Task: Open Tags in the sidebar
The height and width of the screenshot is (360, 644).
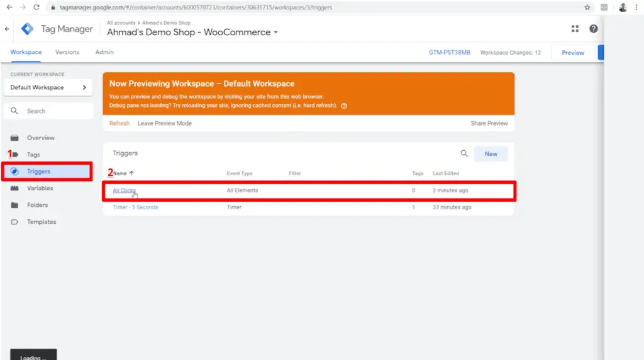Action: [x=33, y=155]
